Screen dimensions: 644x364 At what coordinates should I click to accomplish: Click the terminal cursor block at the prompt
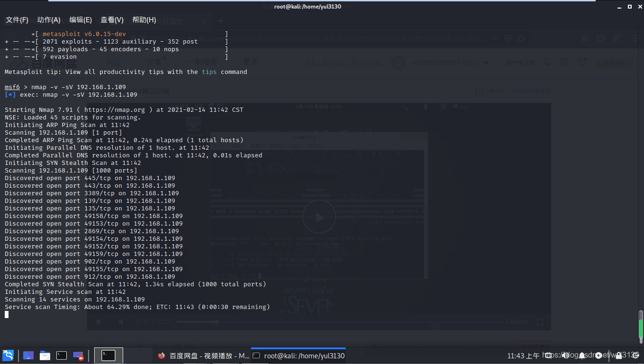(7, 315)
